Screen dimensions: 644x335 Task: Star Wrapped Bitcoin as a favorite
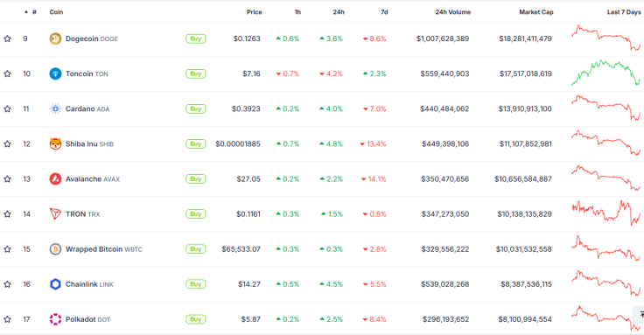click(x=7, y=249)
